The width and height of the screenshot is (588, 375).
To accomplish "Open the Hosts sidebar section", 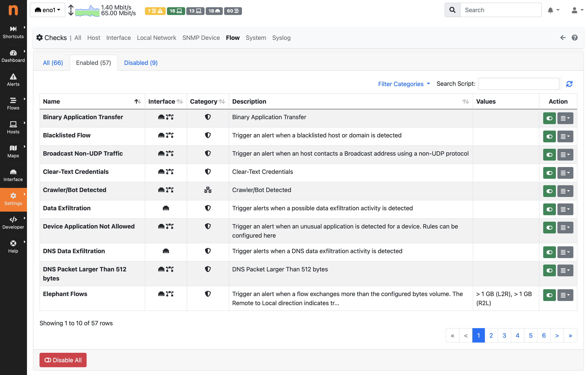I will click(x=13, y=128).
